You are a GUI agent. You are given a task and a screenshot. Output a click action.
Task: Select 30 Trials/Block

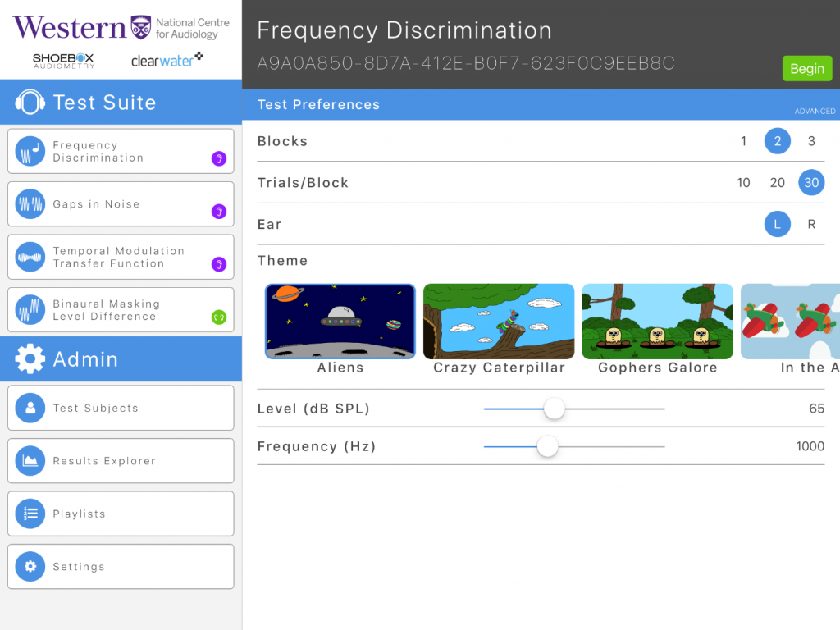point(811,183)
